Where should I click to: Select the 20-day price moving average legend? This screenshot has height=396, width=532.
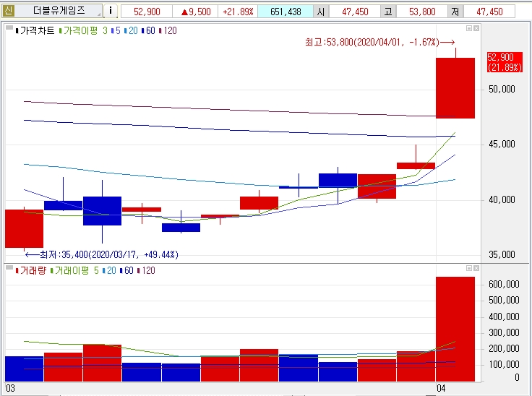point(131,30)
